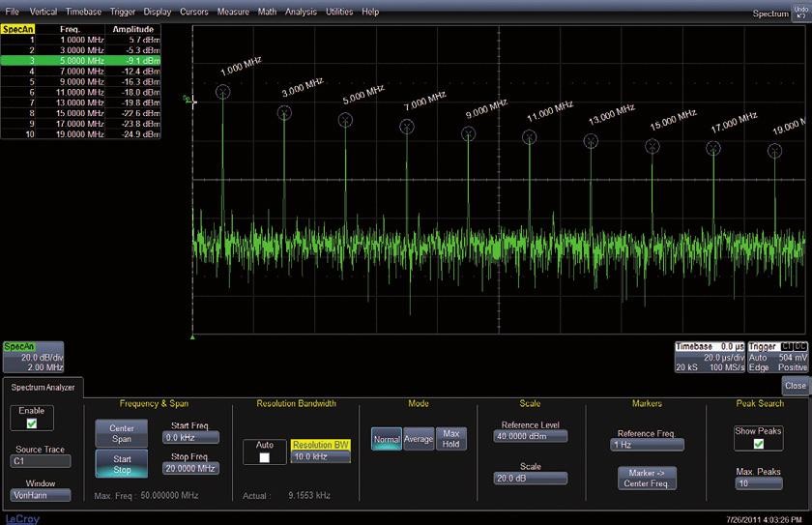This screenshot has width=812, height=525.
Task: Toggle the Enable checkbox
Action: click(32, 423)
